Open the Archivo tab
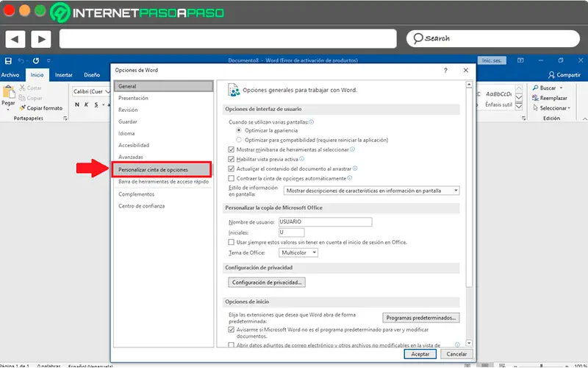Screen dimensions: 588x368 click(10, 75)
